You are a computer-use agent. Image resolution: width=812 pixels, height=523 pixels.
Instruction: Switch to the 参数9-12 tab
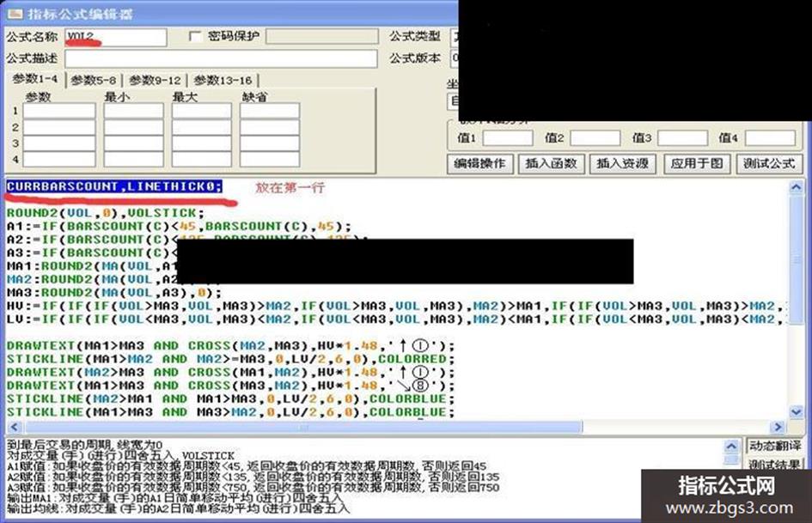(x=155, y=80)
